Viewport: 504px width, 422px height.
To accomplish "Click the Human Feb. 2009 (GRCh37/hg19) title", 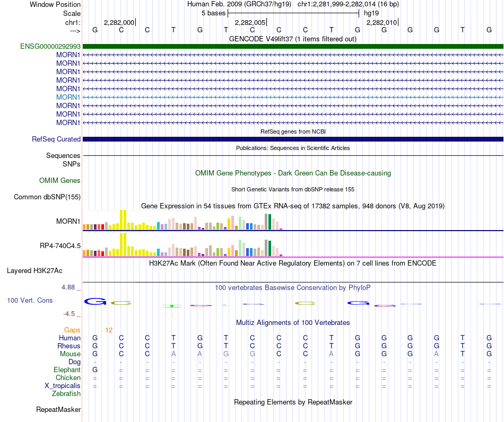I will tap(239, 4).
